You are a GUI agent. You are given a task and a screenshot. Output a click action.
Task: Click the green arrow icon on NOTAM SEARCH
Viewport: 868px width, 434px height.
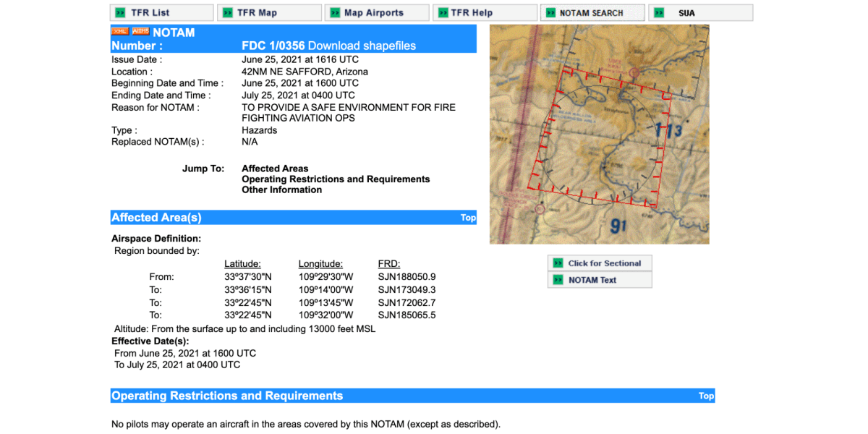[550, 13]
